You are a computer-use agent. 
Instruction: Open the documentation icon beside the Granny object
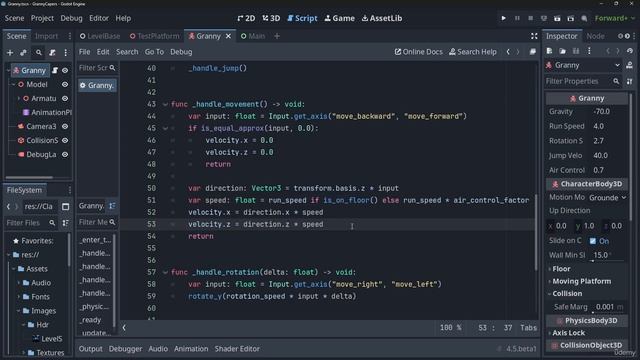(629, 65)
